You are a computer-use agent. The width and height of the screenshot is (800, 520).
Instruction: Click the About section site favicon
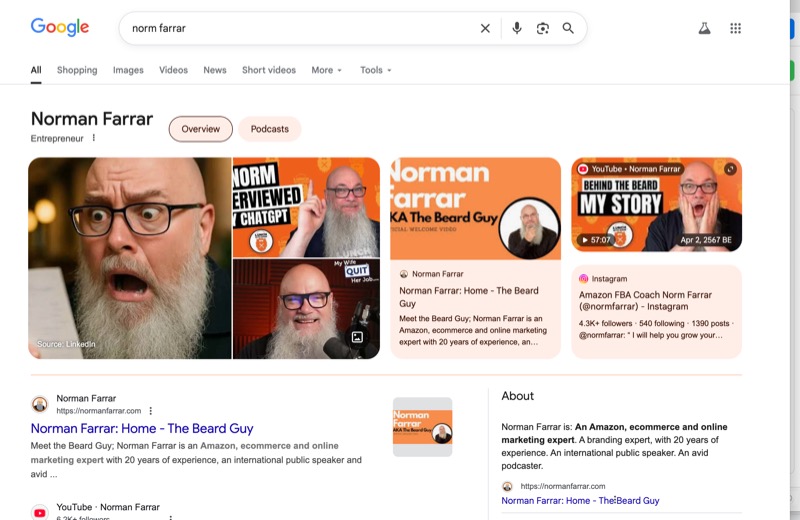click(507, 486)
